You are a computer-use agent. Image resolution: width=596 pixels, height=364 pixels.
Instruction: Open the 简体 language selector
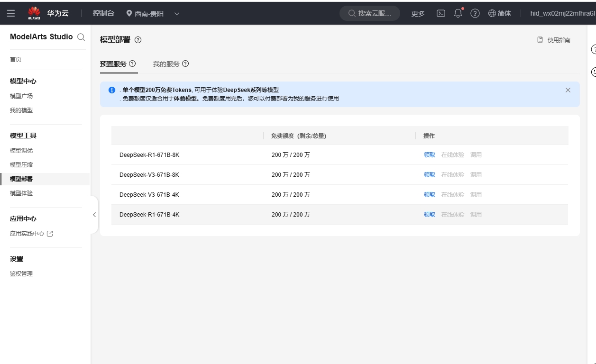(500, 13)
